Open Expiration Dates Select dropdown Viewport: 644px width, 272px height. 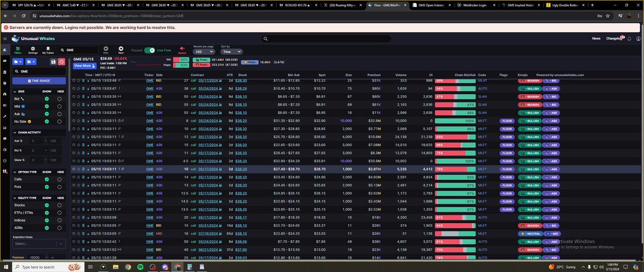click(x=39, y=244)
